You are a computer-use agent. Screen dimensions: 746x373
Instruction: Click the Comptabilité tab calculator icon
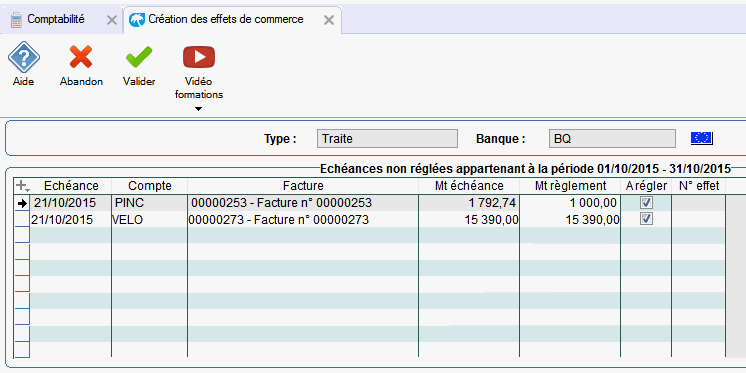(17, 20)
